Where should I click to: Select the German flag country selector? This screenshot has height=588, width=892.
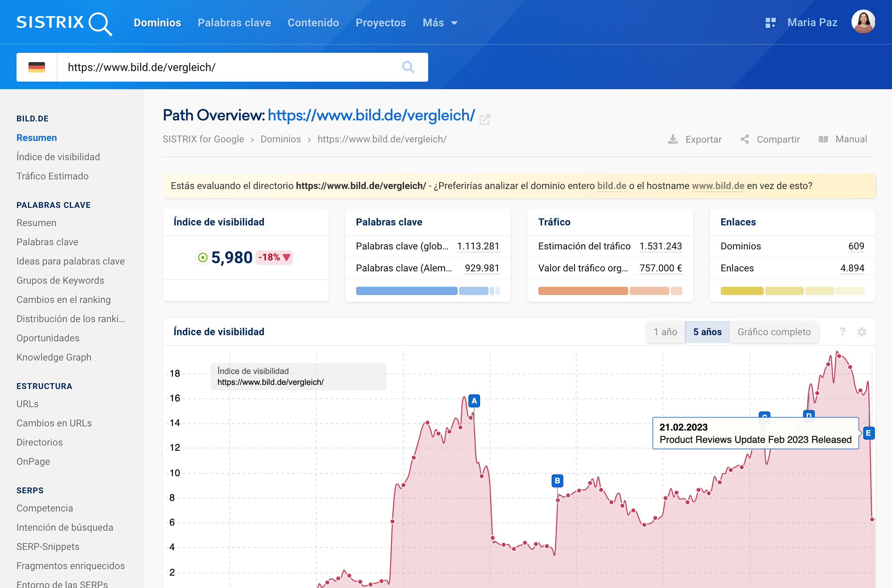pyautogui.click(x=37, y=68)
